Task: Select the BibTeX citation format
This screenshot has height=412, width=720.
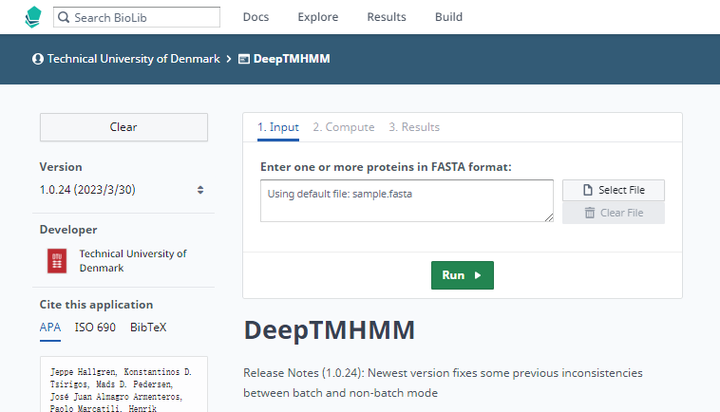Action: pos(148,327)
